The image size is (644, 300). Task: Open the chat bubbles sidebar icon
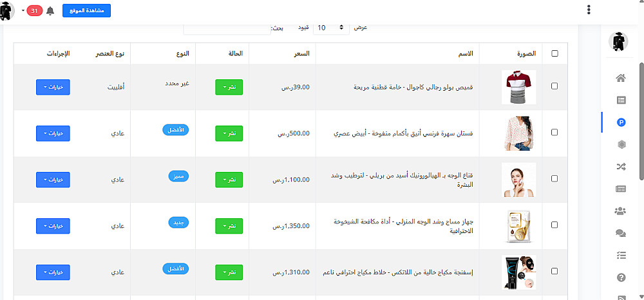621,233
